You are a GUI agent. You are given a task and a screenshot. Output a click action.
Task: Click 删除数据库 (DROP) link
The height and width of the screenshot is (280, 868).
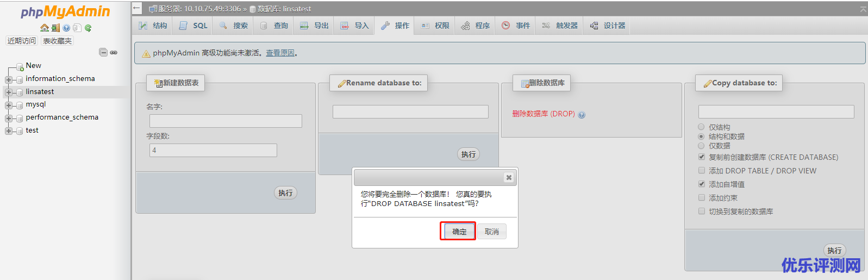pos(544,114)
